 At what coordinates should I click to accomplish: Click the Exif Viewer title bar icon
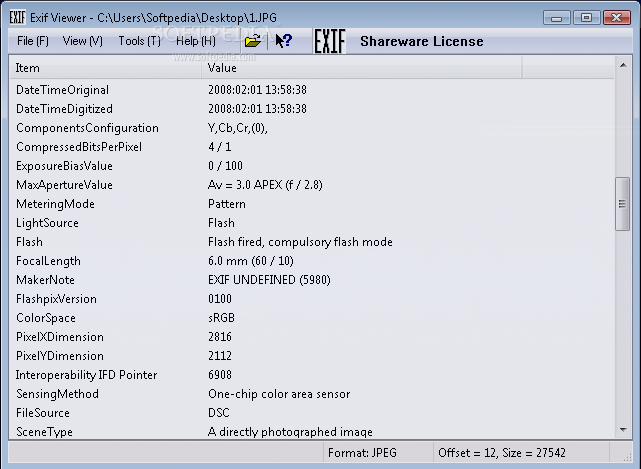point(17,18)
